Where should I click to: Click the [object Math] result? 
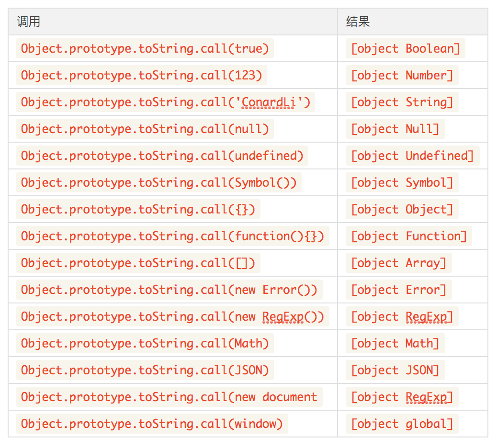click(395, 343)
